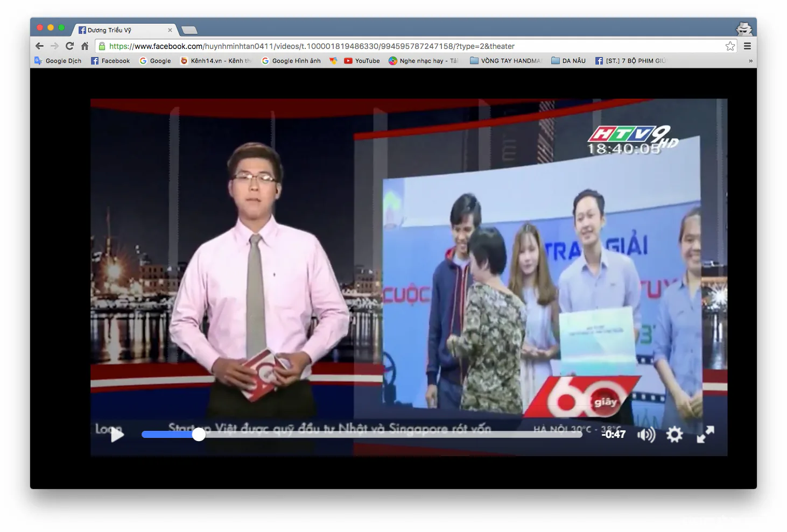Expand the DA NÂU bookmark folder
Viewport: 787px width, 532px height.
(x=568, y=61)
